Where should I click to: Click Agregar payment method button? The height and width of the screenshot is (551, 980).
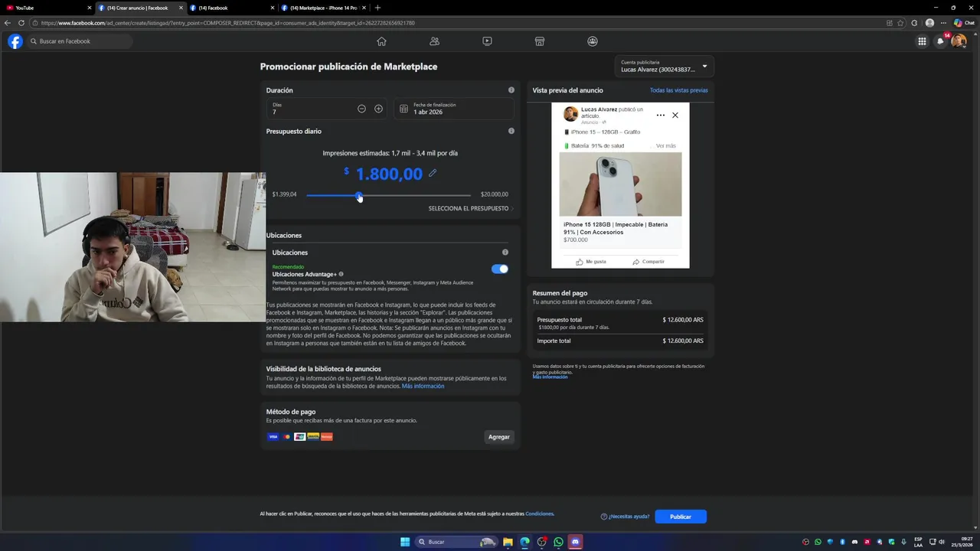click(499, 437)
